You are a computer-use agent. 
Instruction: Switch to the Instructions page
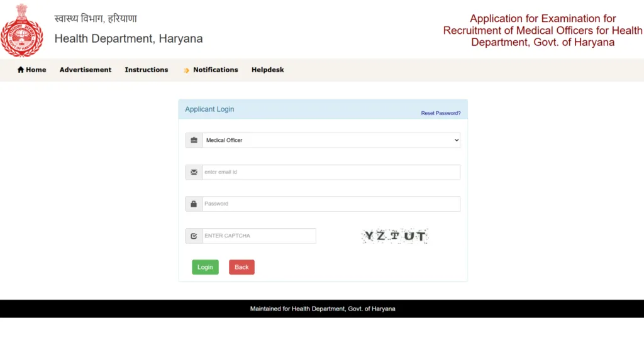146,70
